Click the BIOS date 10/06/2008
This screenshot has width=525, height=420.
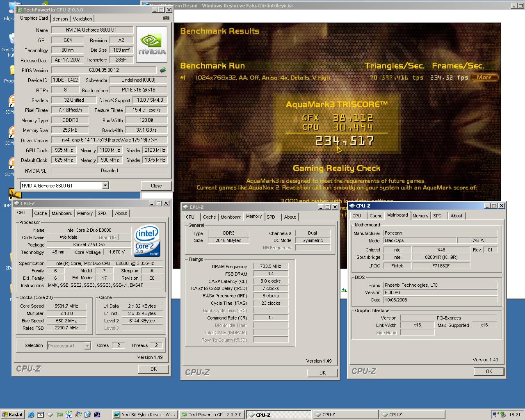(x=441, y=300)
